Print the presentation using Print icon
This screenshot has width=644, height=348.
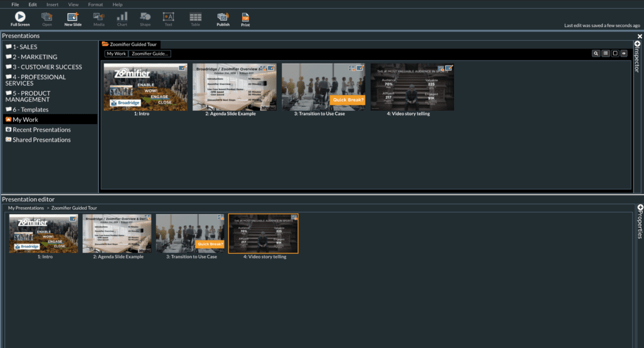tap(245, 20)
